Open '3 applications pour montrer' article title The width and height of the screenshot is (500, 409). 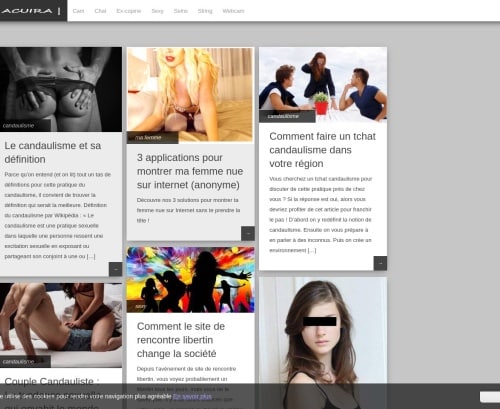190,171
